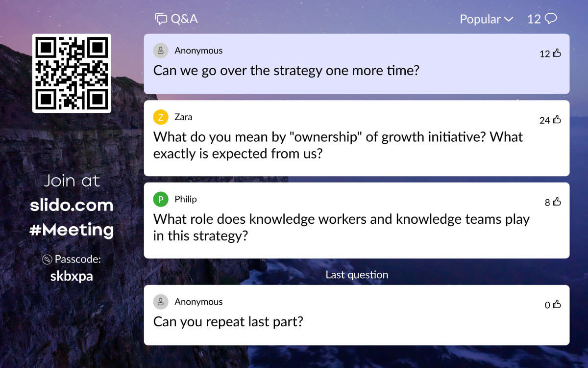Upvote Philip's knowledge workers question
The width and height of the screenshot is (588, 368).
[x=557, y=202]
